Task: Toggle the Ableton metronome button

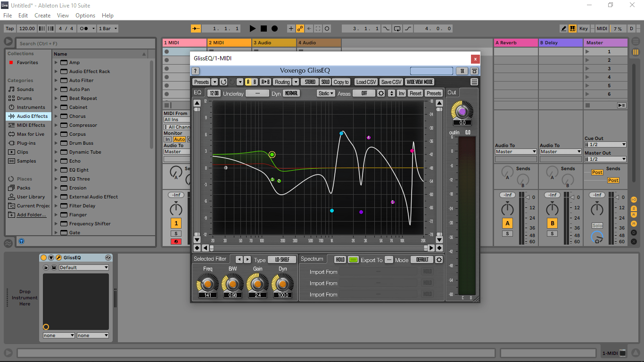Action: [85, 28]
